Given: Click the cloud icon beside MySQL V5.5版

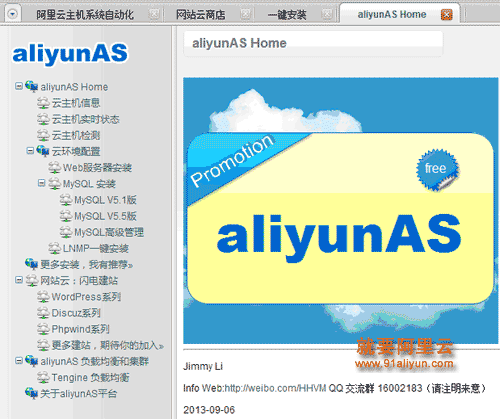Looking at the screenshot, I should tap(66, 216).
